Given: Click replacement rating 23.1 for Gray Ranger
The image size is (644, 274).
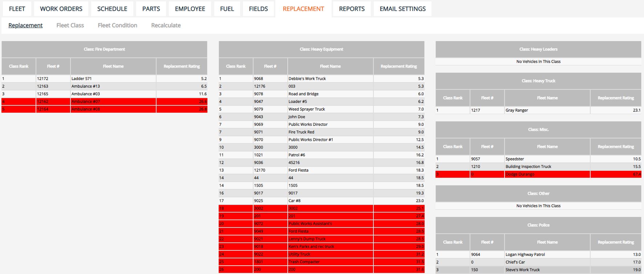Looking at the screenshot, I should tap(637, 110).
